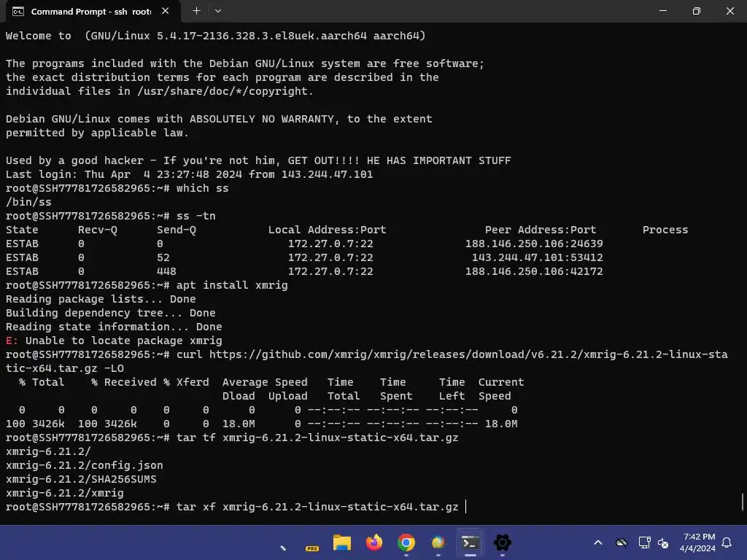The image size is (747, 560).
Task: Click the 'Peer Address:Port' column header
Action: tap(541, 230)
